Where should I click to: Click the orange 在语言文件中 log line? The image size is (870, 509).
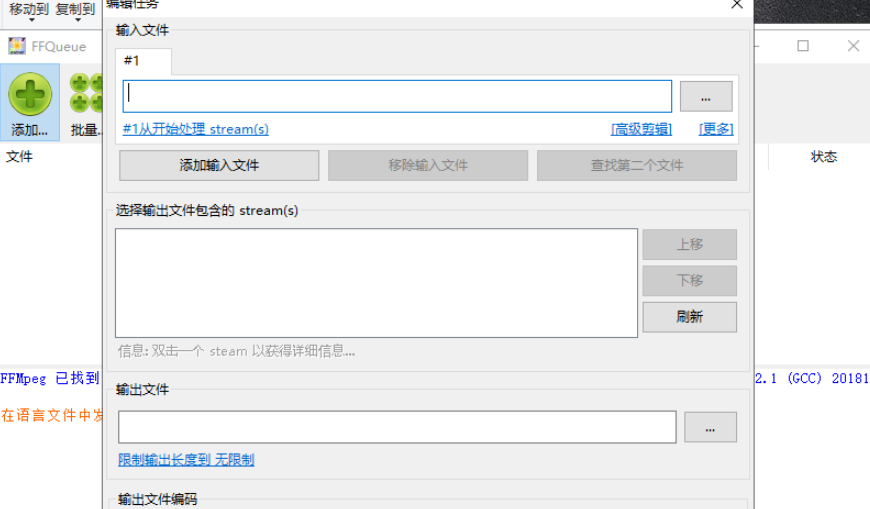(x=52, y=415)
